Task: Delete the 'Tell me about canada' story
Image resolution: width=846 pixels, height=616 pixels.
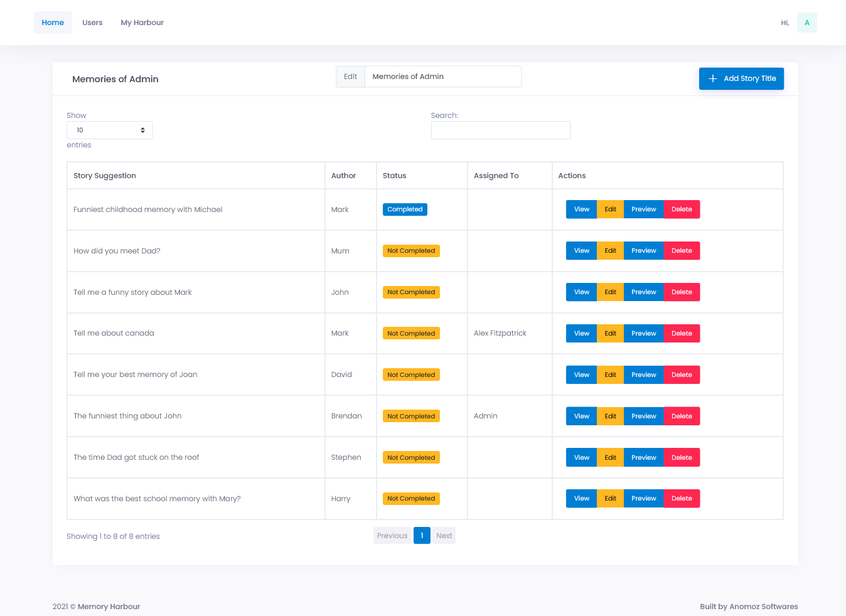Action: point(682,334)
